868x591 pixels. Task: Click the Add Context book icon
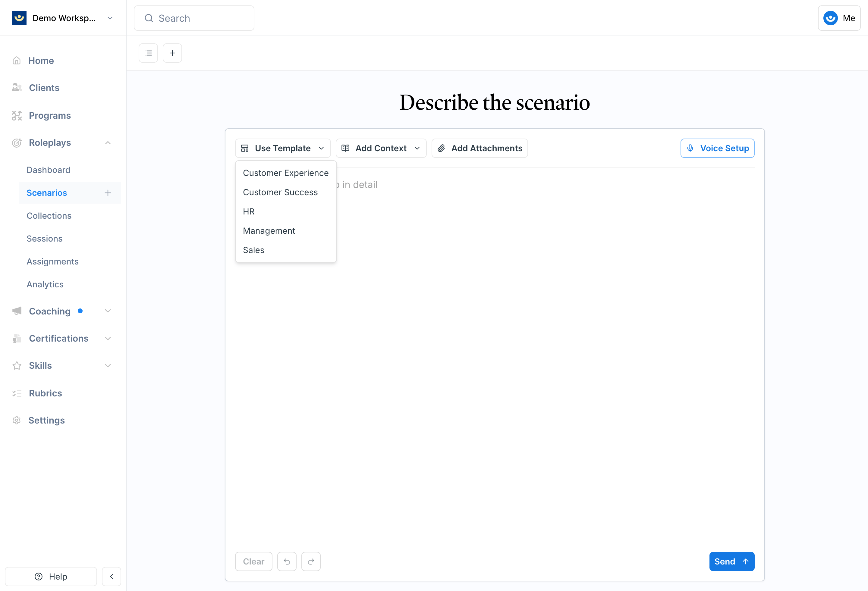(345, 148)
